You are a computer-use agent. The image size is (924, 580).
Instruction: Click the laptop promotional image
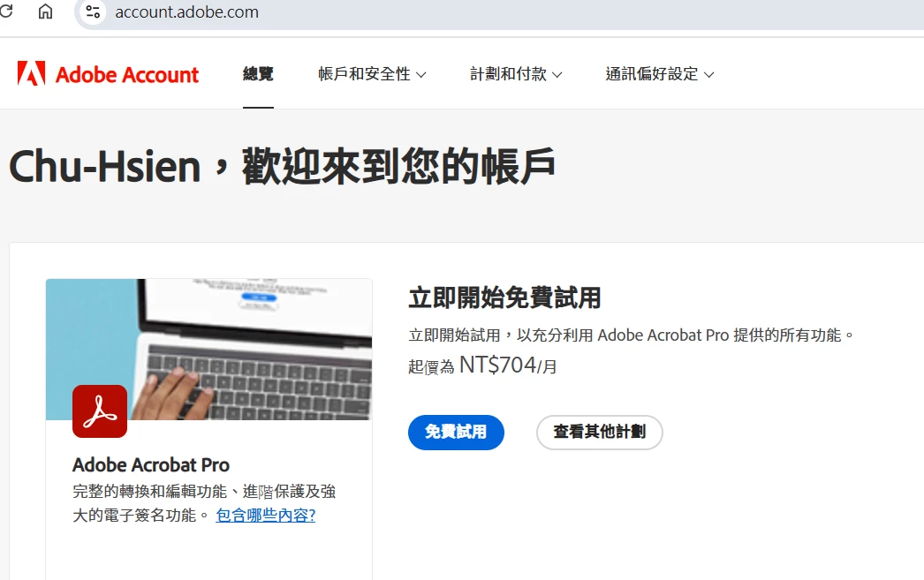pos(208,350)
